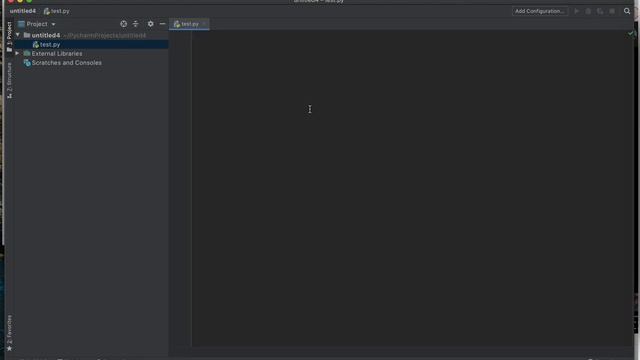The width and height of the screenshot is (640, 360).
Task: Click the locate/select opened file icon
Action: tap(123, 24)
